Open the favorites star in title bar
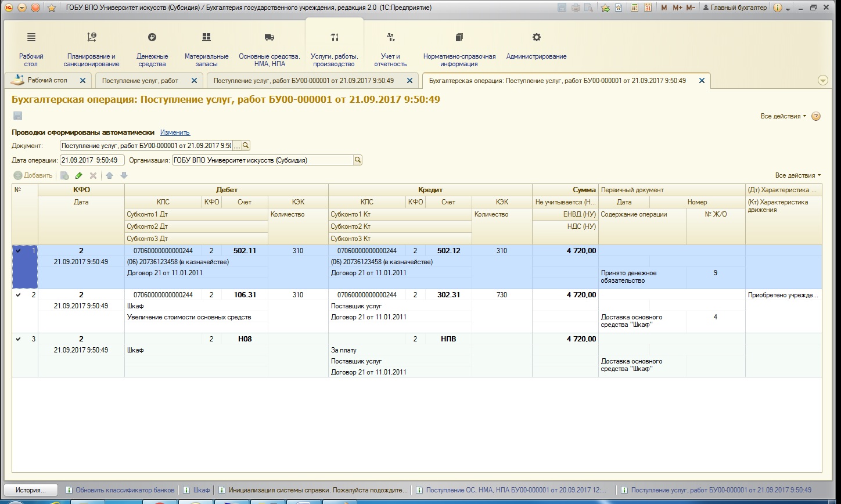 click(x=51, y=8)
